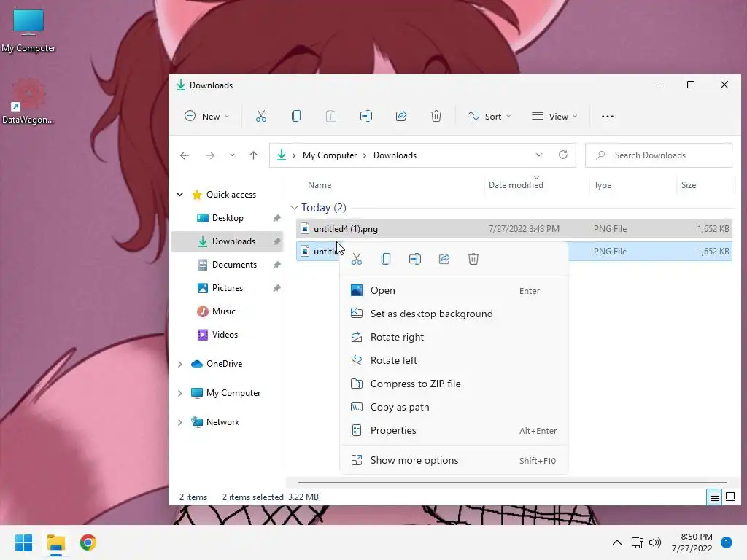Expand address bar history dropdown
Image resolution: width=747 pixels, height=560 pixels.
[x=539, y=155]
